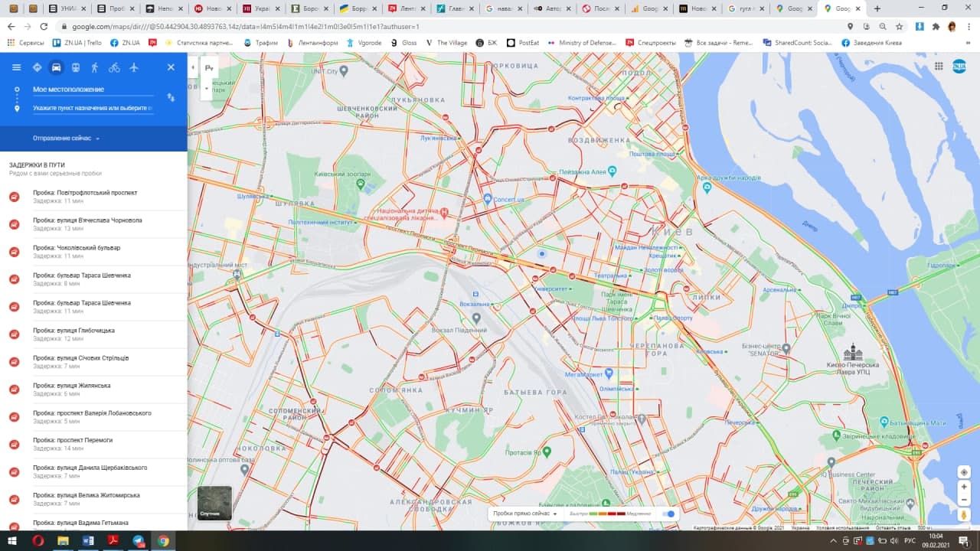The width and height of the screenshot is (980, 551).
Task: Click the Спутник map view thumbnail
Action: point(213,503)
